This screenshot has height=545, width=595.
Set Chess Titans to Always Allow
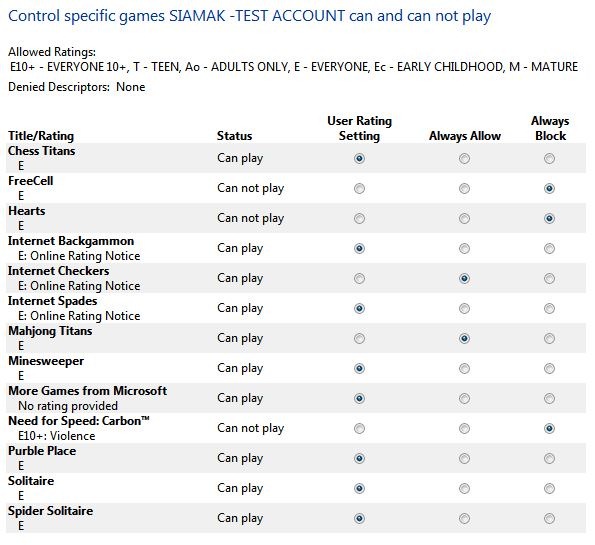(x=464, y=158)
